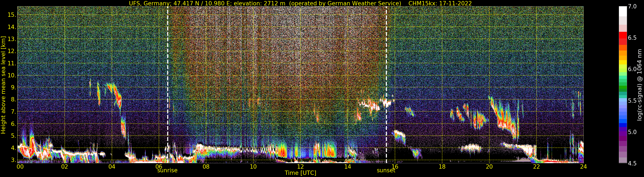Click the plot title text for UFS, Germany
644x177 pixels.
point(300,3)
